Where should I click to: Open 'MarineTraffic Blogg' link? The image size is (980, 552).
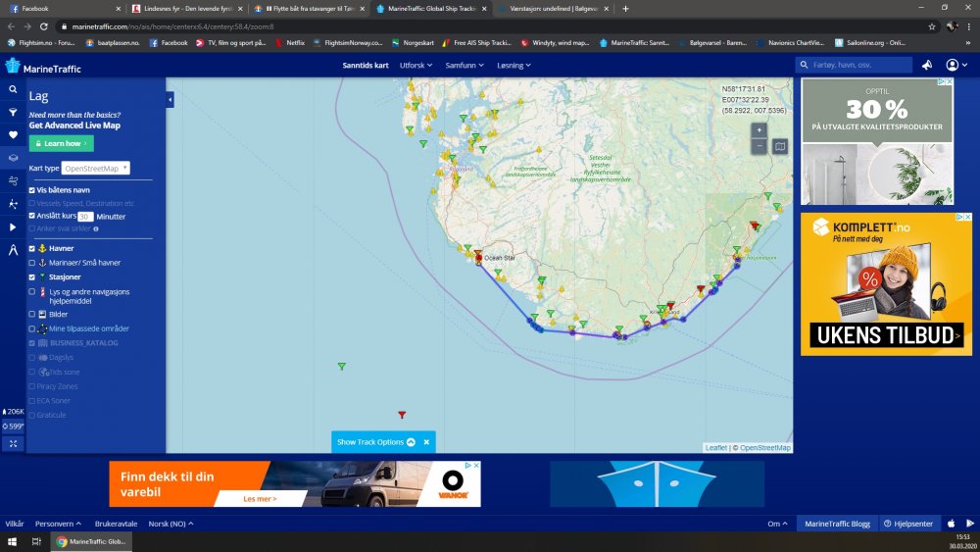(x=837, y=524)
